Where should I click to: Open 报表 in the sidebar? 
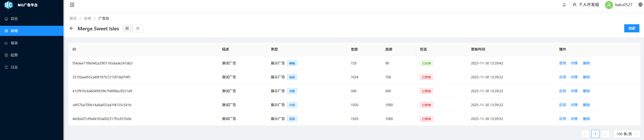coord(14,43)
